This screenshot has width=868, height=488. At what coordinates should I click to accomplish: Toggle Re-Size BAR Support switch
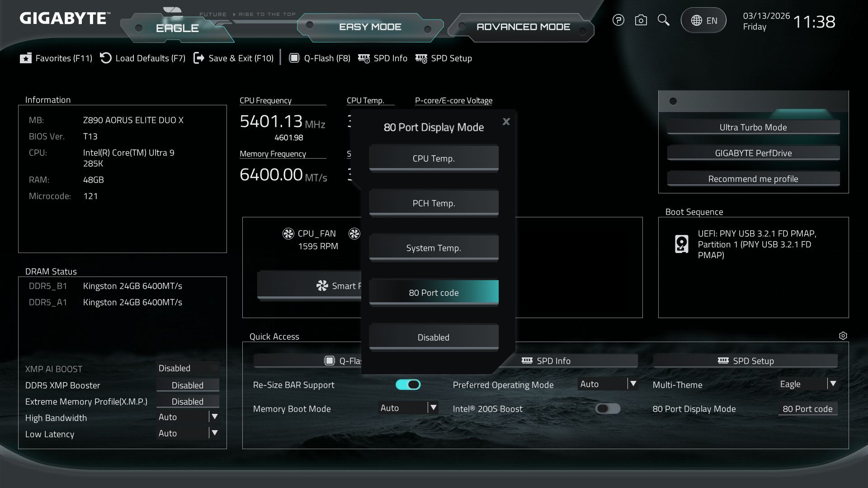click(408, 385)
